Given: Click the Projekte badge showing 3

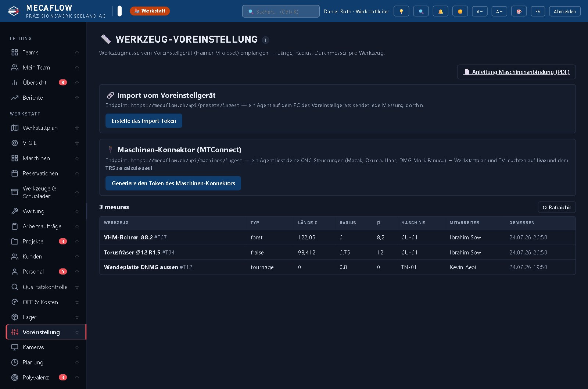Looking at the screenshot, I should (63, 242).
